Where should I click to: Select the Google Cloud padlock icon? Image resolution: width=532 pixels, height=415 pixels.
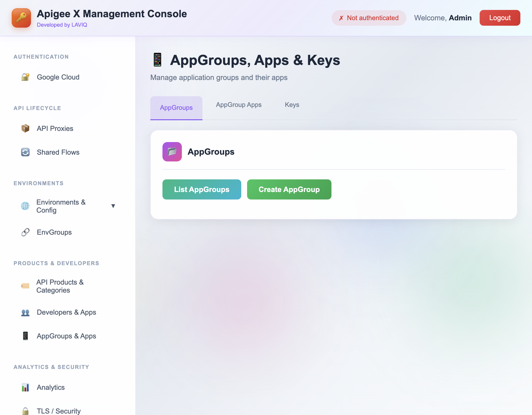point(25,77)
